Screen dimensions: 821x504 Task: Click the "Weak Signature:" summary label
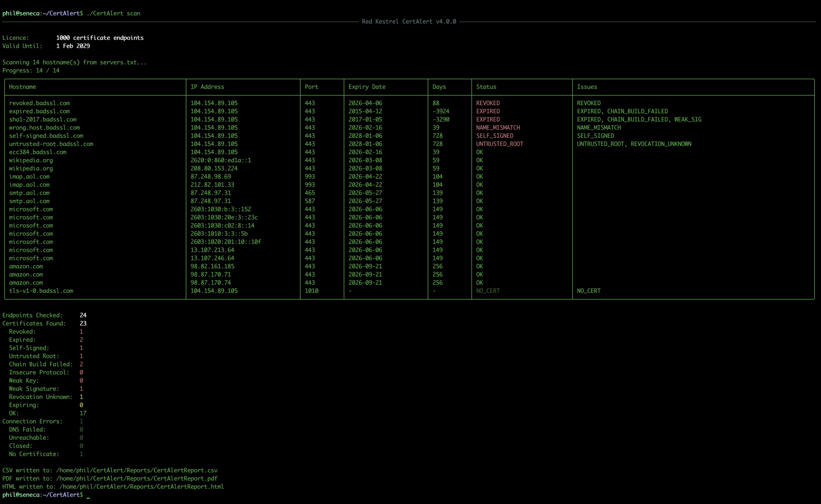34,389
